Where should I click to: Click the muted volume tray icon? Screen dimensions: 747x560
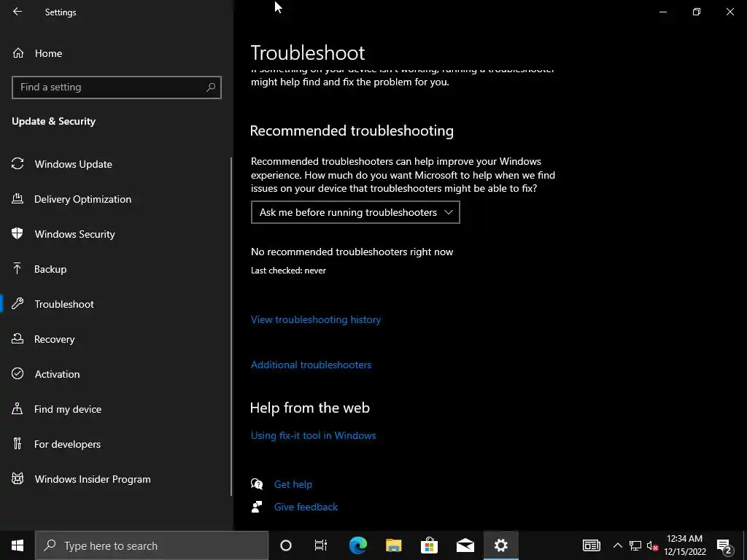click(x=652, y=545)
